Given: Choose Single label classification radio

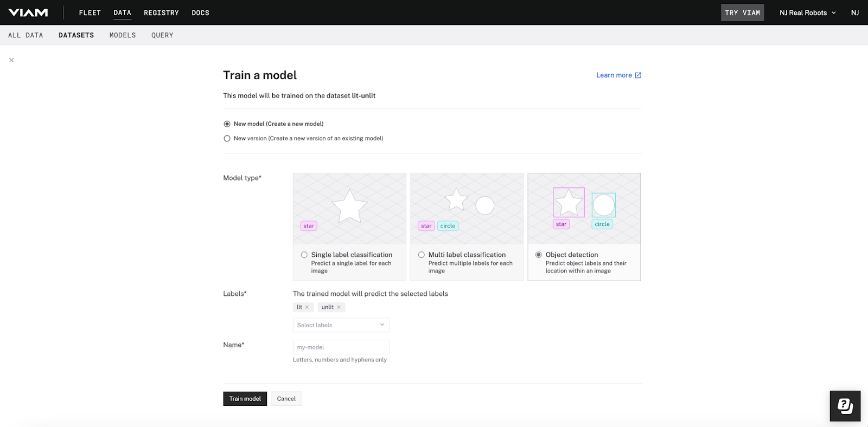Looking at the screenshot, I should (304, 255).
